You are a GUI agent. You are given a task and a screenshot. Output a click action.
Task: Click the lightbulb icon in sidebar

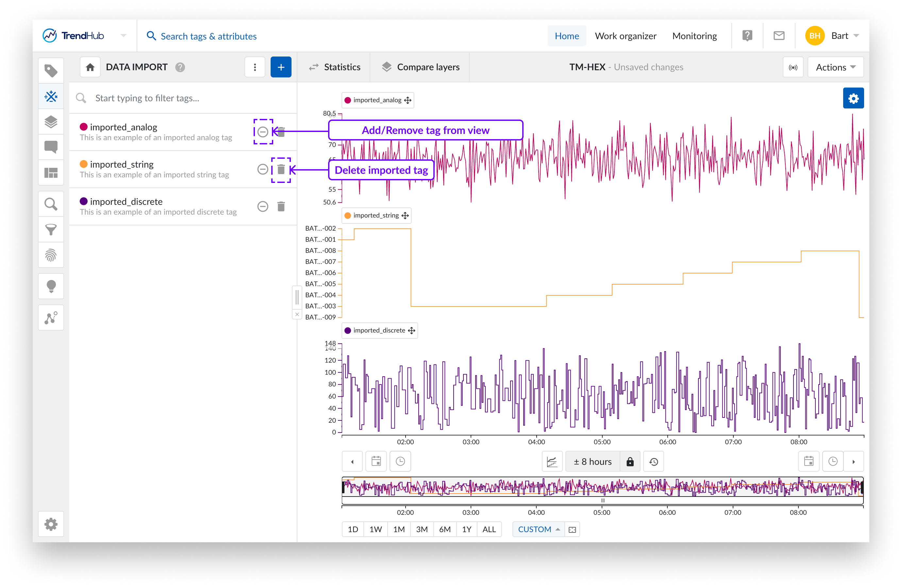pos(51,286)
